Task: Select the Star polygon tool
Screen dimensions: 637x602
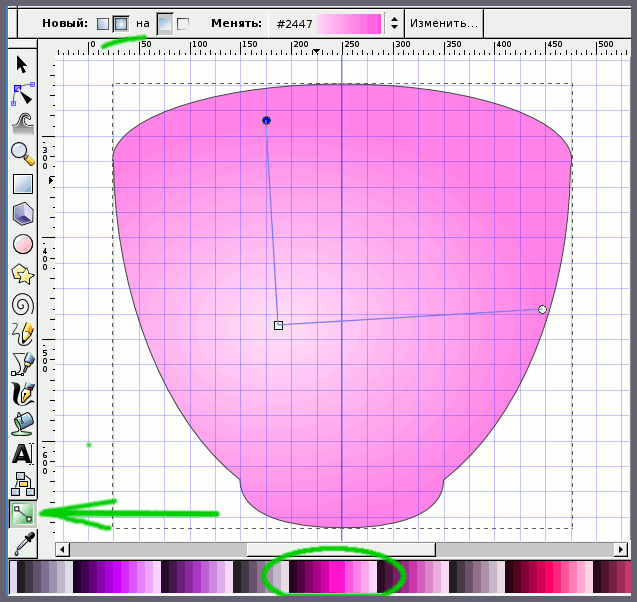Action: coord(22,274)
